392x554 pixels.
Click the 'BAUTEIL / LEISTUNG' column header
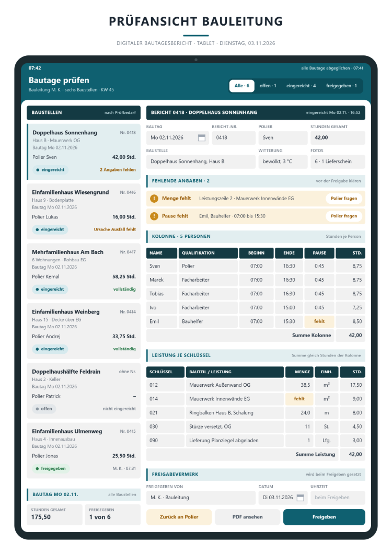pyautogui.click(x=235, y=372)
